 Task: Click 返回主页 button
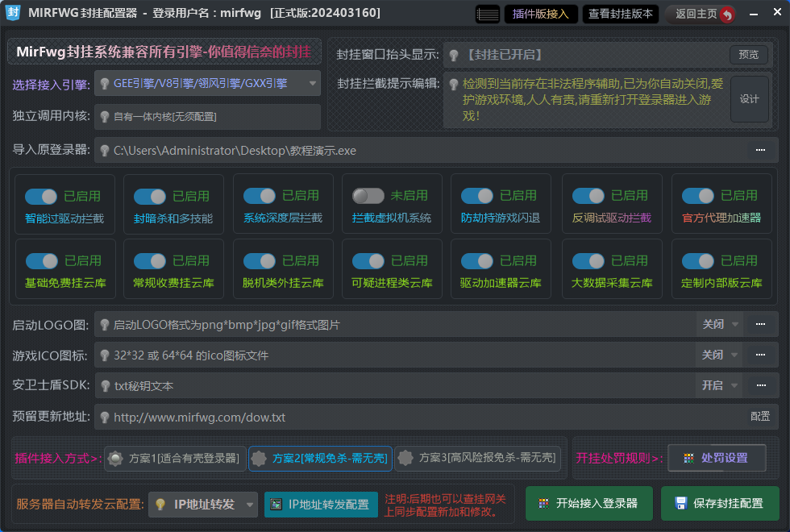tap(700, 15)
